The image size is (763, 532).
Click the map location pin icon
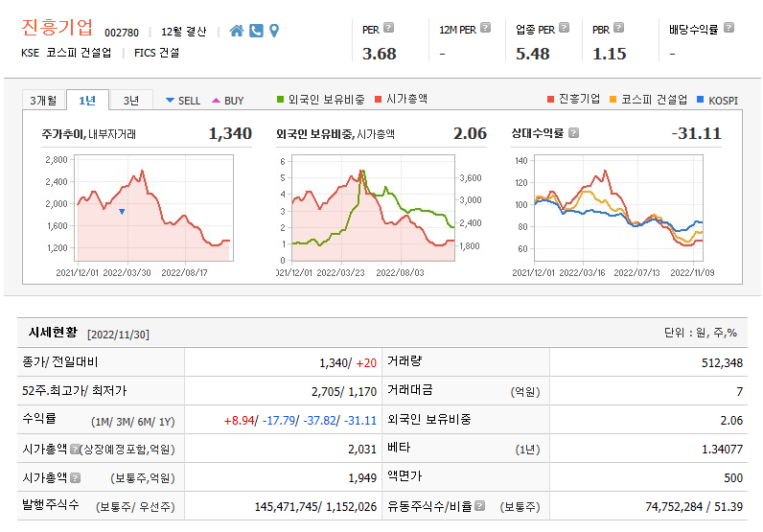click(x=274, y=31)
